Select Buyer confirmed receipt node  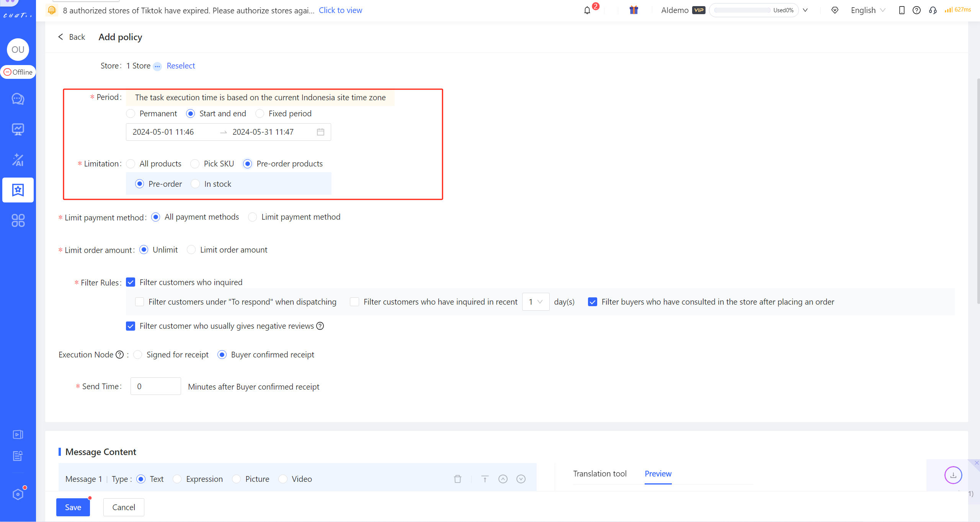222,355
